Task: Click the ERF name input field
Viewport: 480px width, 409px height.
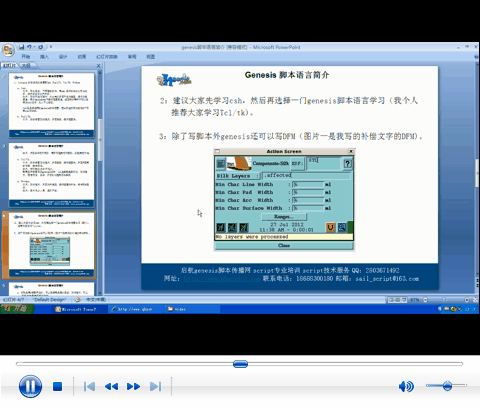Action: tap(323, 163)
